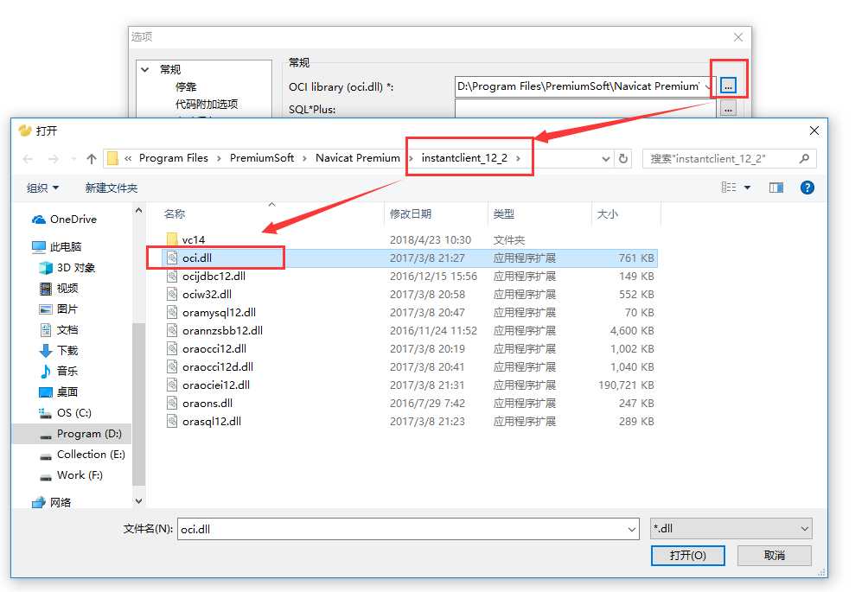The image size is (868, 592).
Task: Open 下载 folder in sidebar
Action: (59, 351)
